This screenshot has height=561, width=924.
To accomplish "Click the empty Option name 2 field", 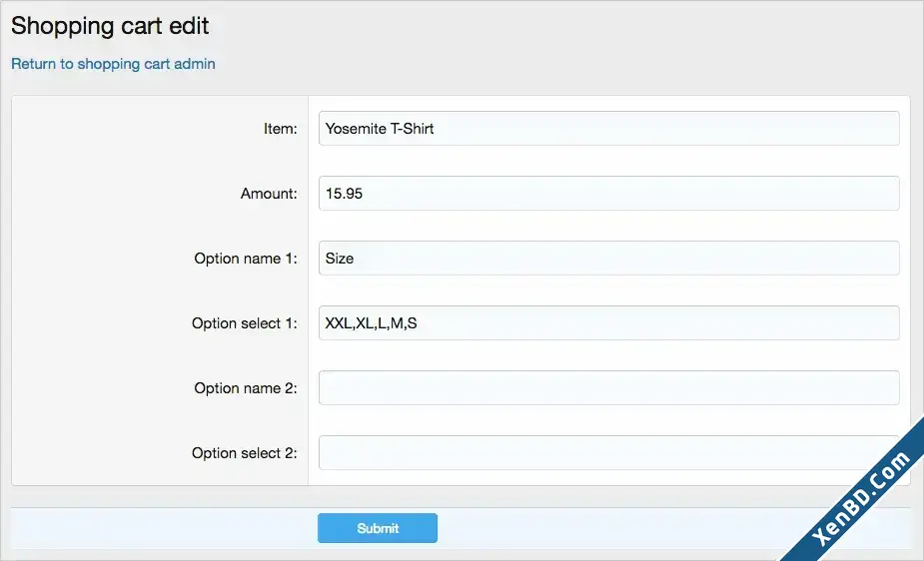I will coord(608,387).
